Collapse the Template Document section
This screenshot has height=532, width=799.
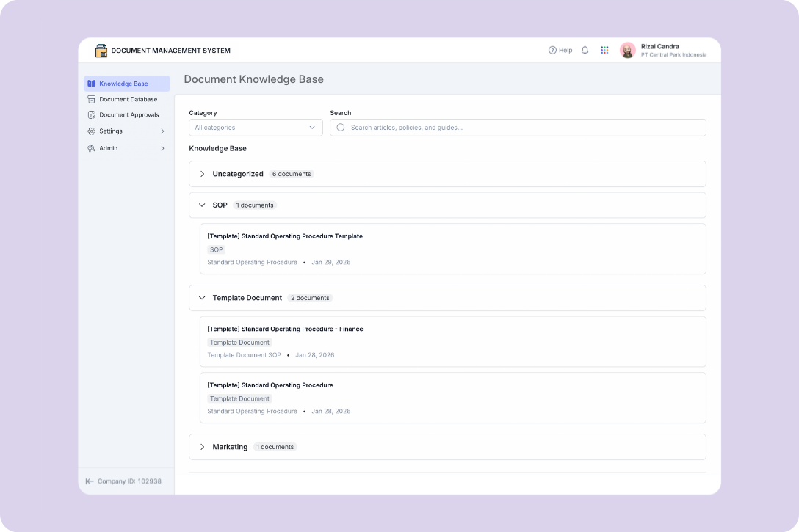(x=203, y=298)
